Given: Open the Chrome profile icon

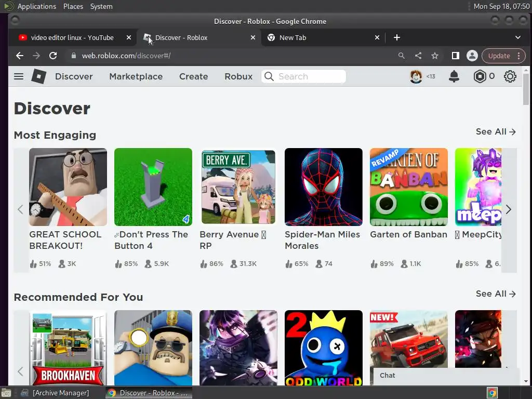Looking at the screenshot, I should (472, 56).
